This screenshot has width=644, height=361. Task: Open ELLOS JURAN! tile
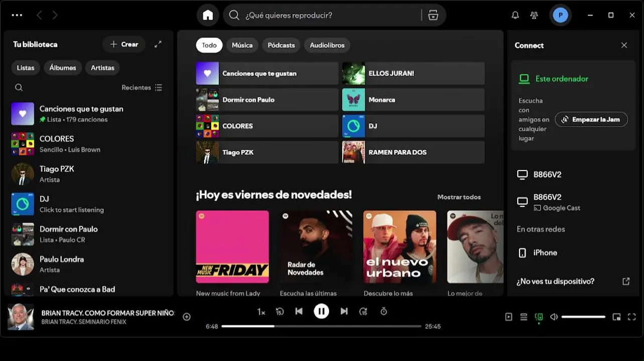coord(413,73)
